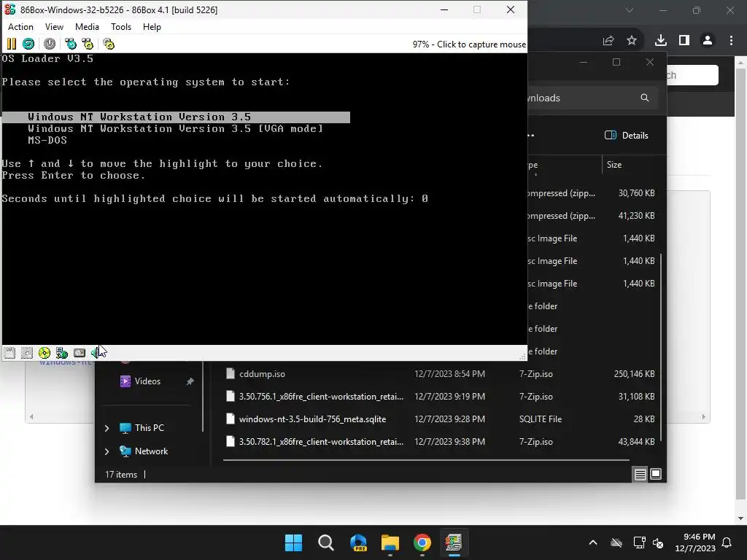Screen dimensions: 747x560
Task: Send Ctrl+Alt+Esc via 86Box toolbar icon
Action: click(x=88, y=44)
